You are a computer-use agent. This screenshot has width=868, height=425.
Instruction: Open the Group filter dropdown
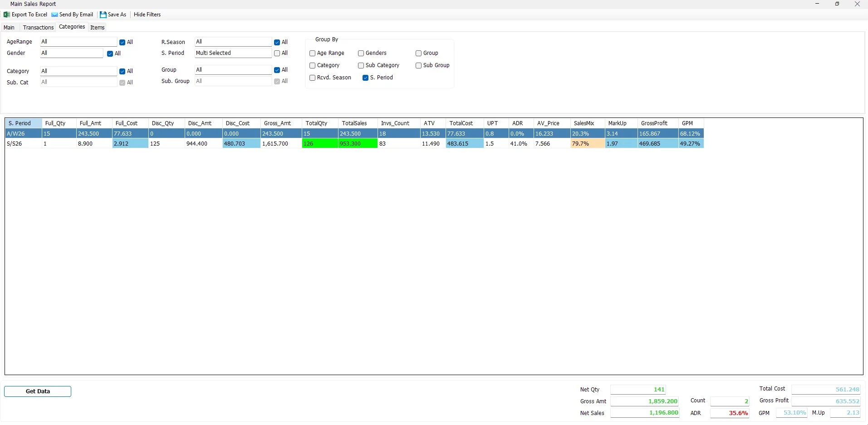click(233, 70)
